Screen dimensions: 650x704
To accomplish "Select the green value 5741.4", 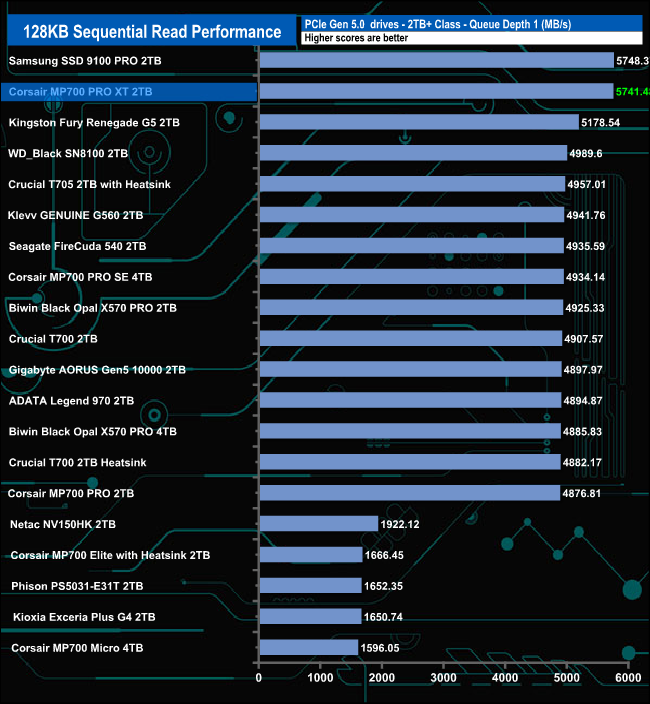I will click(x=632, y=92).
